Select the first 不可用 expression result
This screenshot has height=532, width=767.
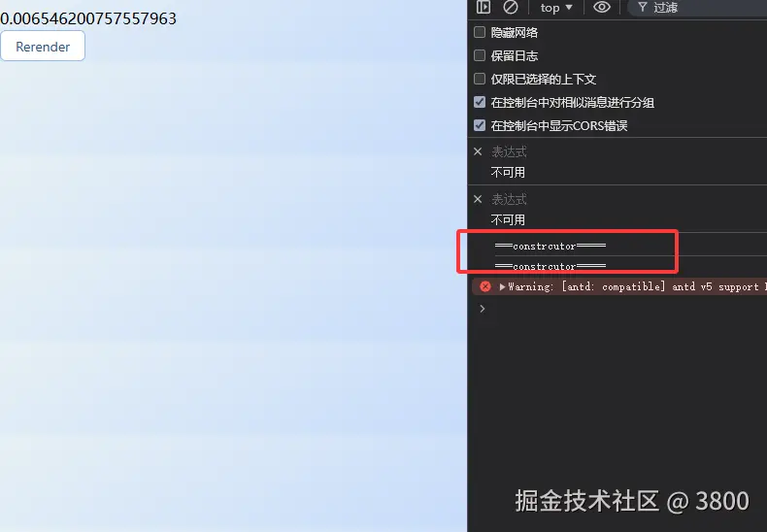point(508,172)
